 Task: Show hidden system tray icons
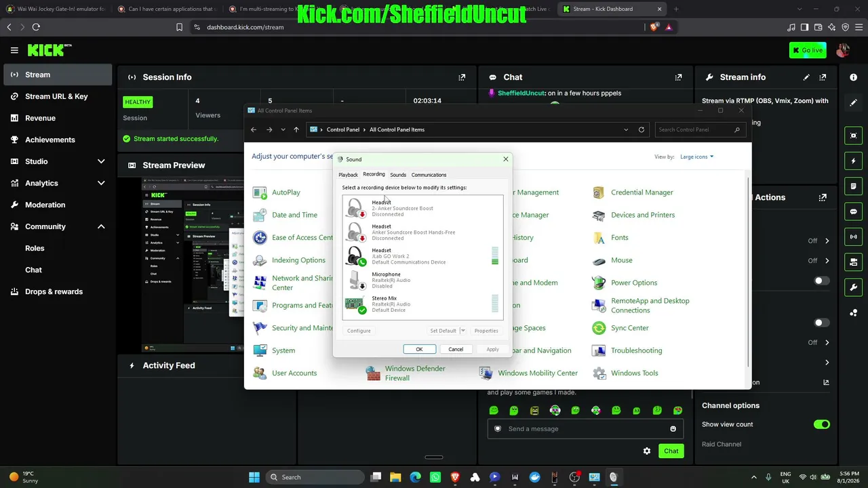pyautogui.click(x=754, y=477)
